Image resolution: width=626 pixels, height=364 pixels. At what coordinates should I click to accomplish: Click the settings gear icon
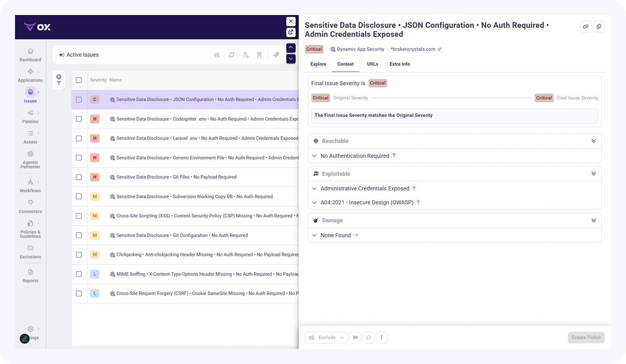tap(31, 329)
